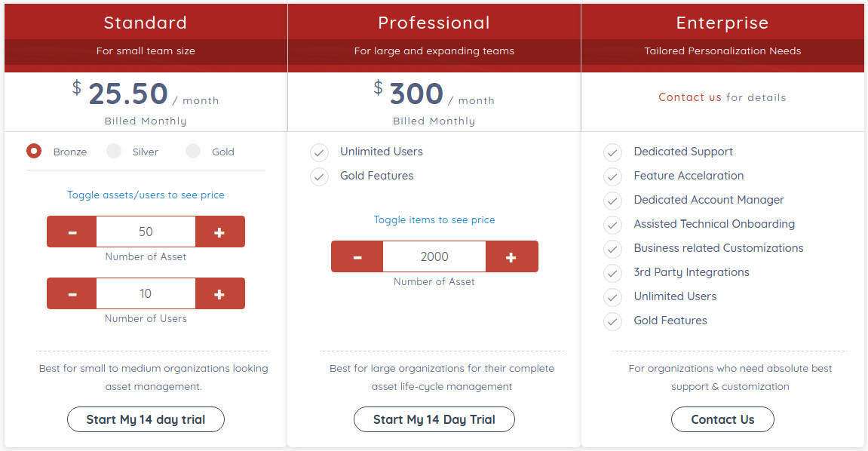Viewport: 868px width, 451px height.
Task: Click the Standard plan header
Action: (x=145, y=23)
